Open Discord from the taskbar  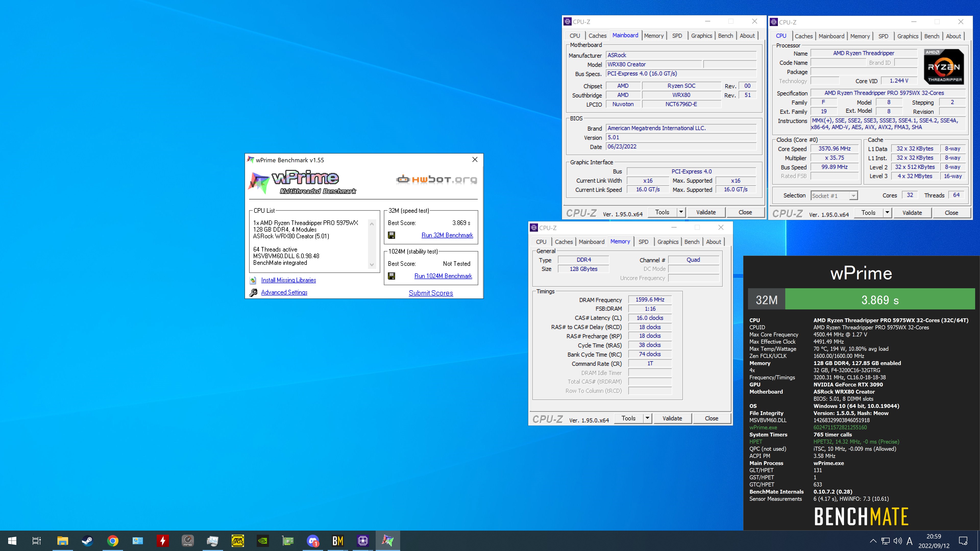pos(313,540)
